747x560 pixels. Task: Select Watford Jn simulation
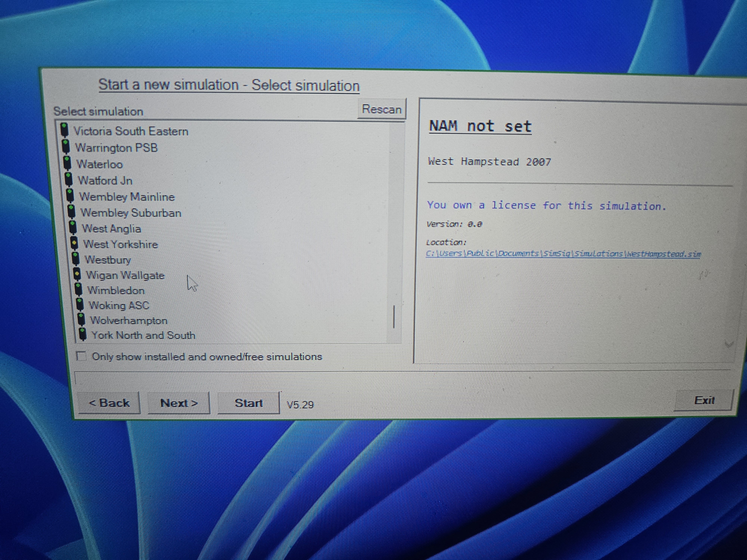(105, 181)
